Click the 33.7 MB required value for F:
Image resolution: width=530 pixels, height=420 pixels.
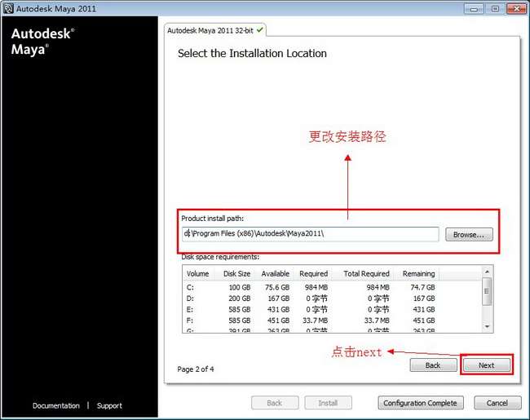(315, 321)
